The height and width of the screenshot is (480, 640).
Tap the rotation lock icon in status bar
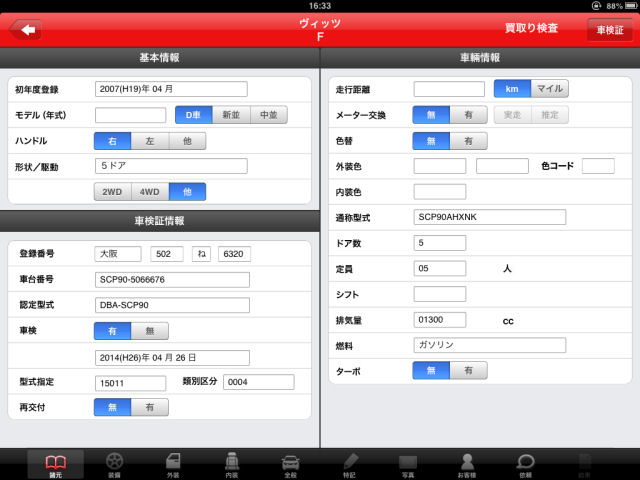click(596, 6)
